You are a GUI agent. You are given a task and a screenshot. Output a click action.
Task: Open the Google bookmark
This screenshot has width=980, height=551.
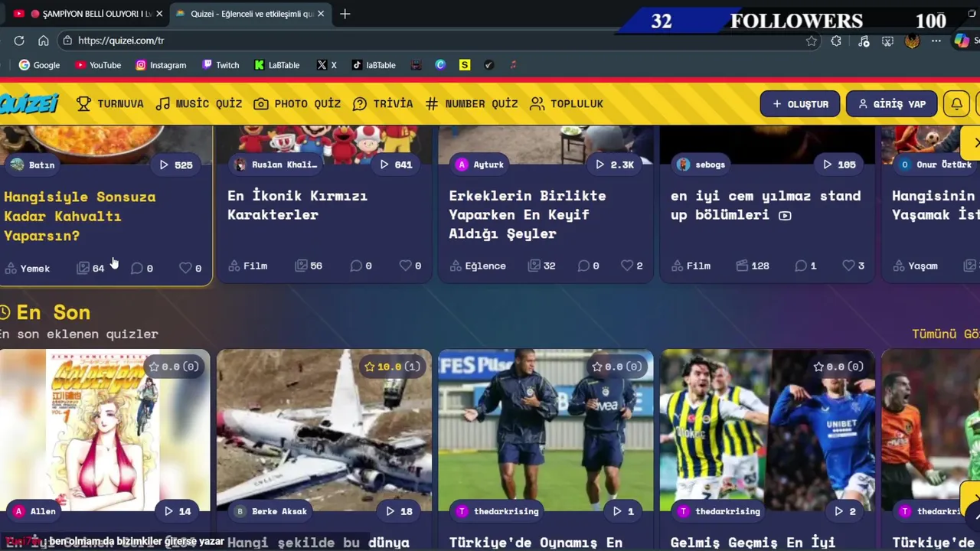coord(39,65)
